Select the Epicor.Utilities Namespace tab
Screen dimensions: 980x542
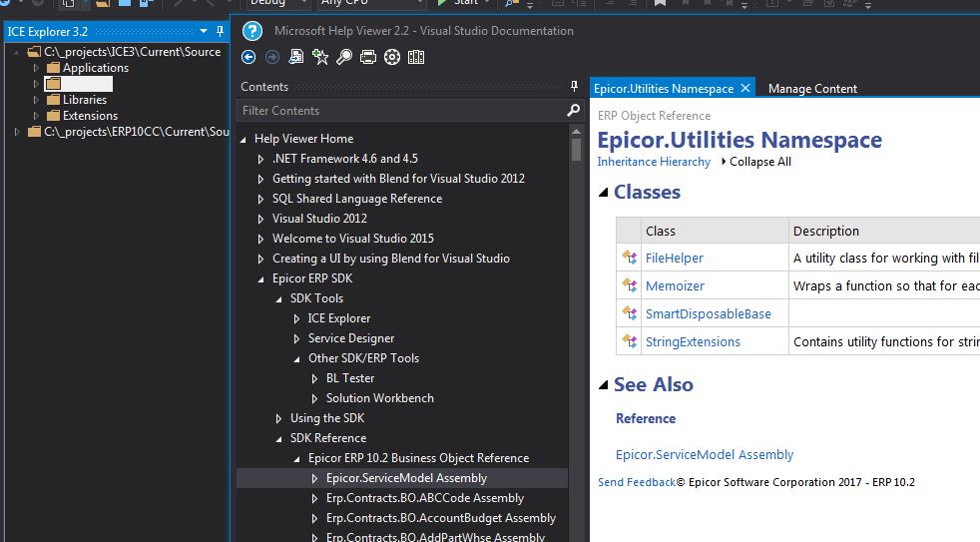[663, 88]
